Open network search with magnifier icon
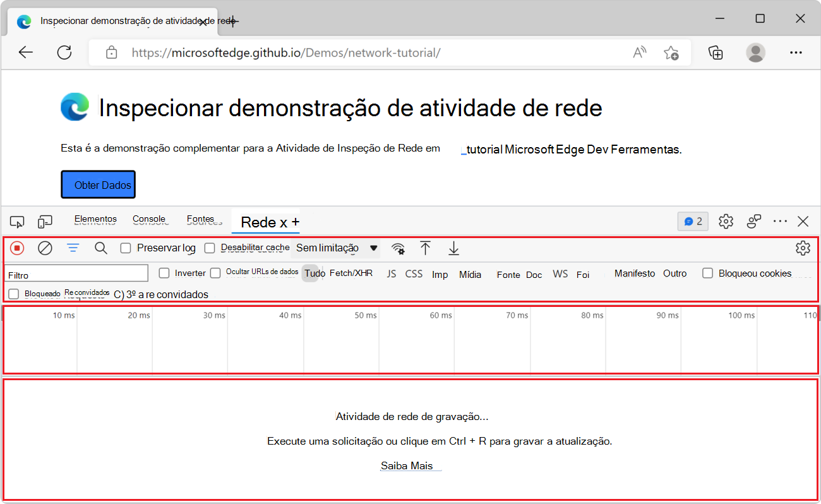 101,248
